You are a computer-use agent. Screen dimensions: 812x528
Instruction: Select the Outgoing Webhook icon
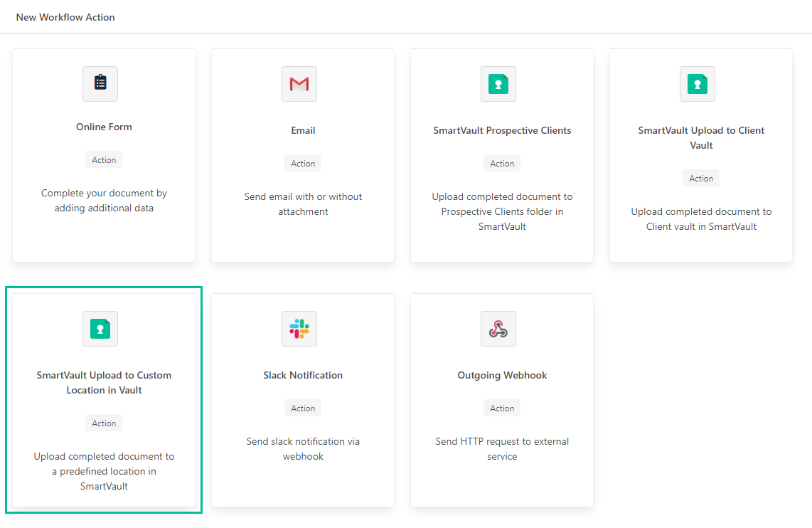[x=498, y=329]
